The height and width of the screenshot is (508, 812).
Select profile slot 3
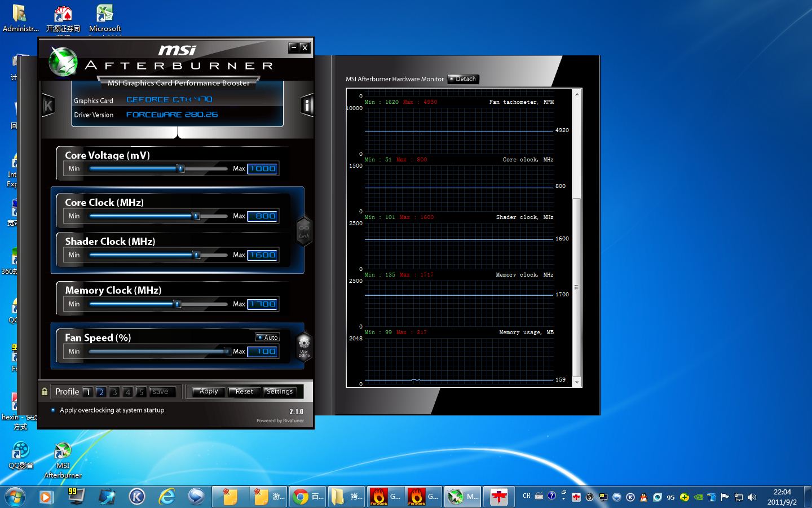click(x=114, y=392)
